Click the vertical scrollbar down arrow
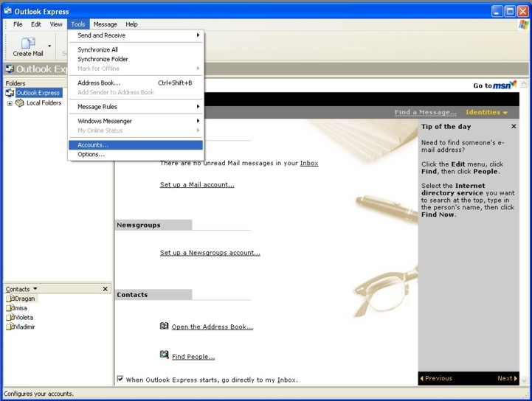The image size is (532, 401). [524, 381]
